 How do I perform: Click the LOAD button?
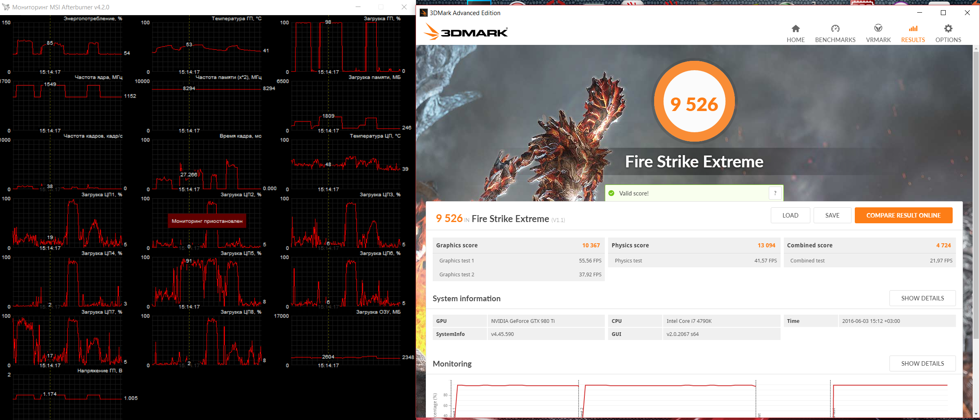[790, 216]
